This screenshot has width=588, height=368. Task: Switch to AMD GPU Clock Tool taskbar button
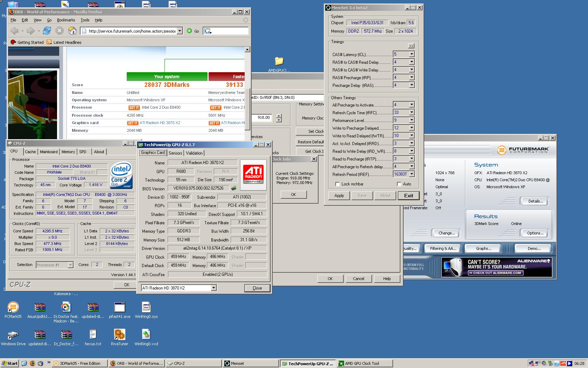click(364, 363)
